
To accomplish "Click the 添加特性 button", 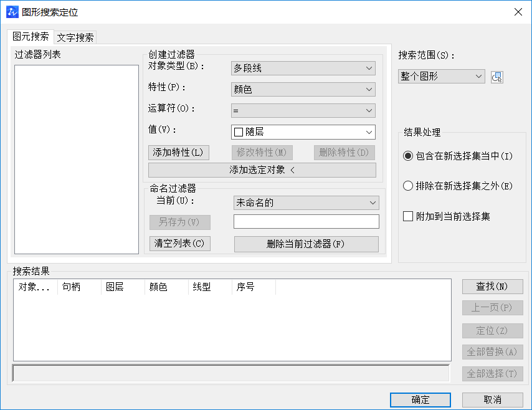I will click(178, 153).
